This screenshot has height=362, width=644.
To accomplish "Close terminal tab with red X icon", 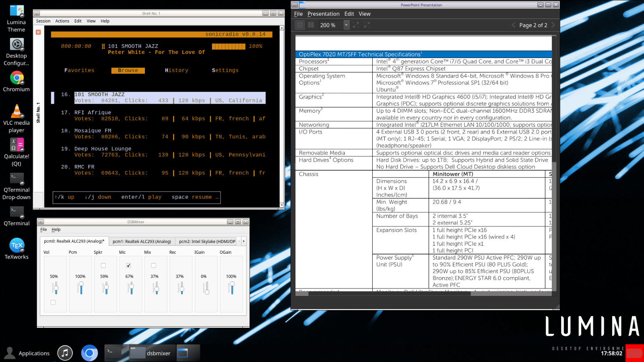I will pos(38,32).
